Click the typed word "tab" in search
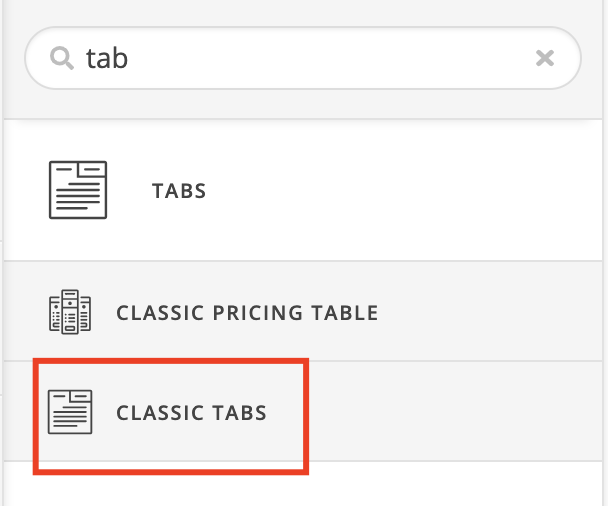 coord(107,59)
